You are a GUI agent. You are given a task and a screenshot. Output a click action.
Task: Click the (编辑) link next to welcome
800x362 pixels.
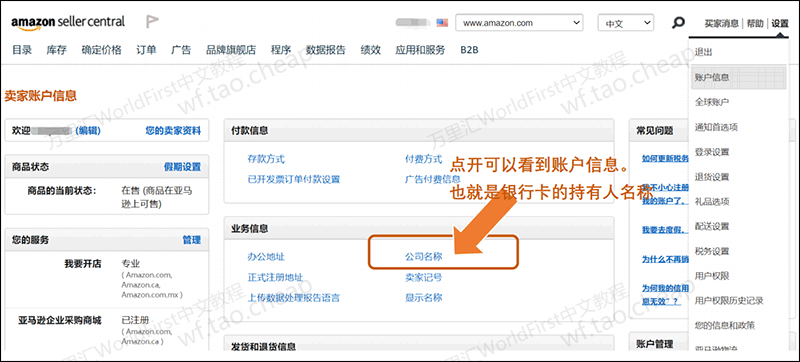click(88, 131)
